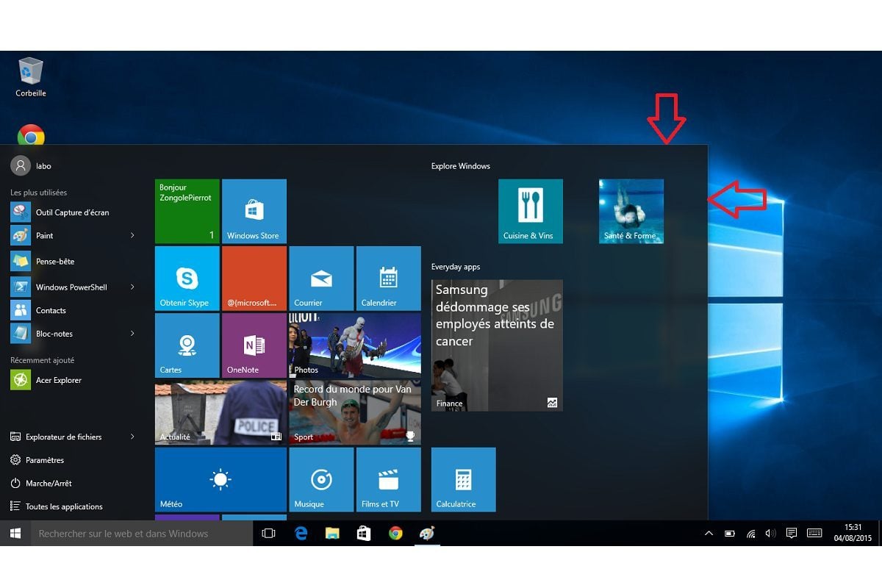
Task: Open File Explorer from the taskbar
Action: tap(332, 534)
